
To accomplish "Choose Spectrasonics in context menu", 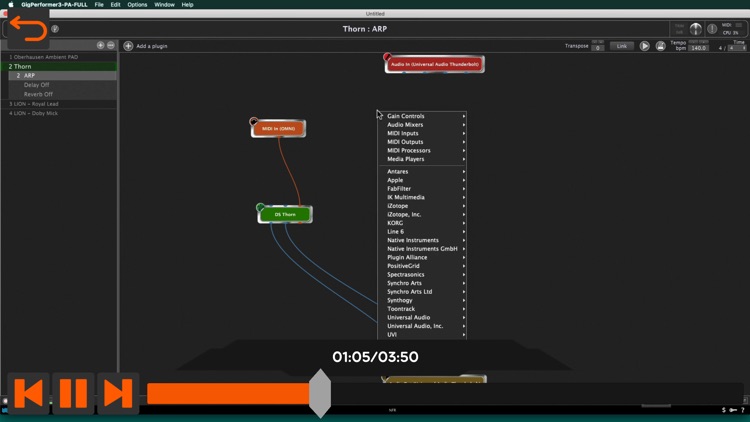I will tap(422, 275).
